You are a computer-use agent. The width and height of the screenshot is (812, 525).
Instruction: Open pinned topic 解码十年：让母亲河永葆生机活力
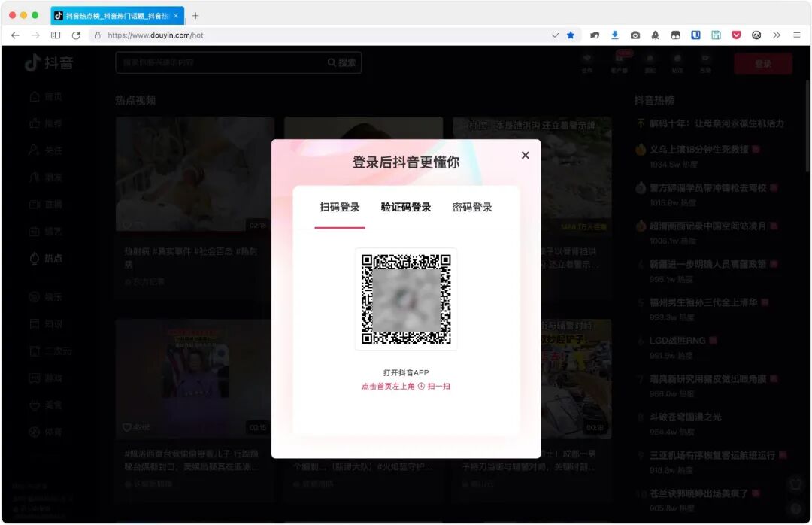[717, 123]
